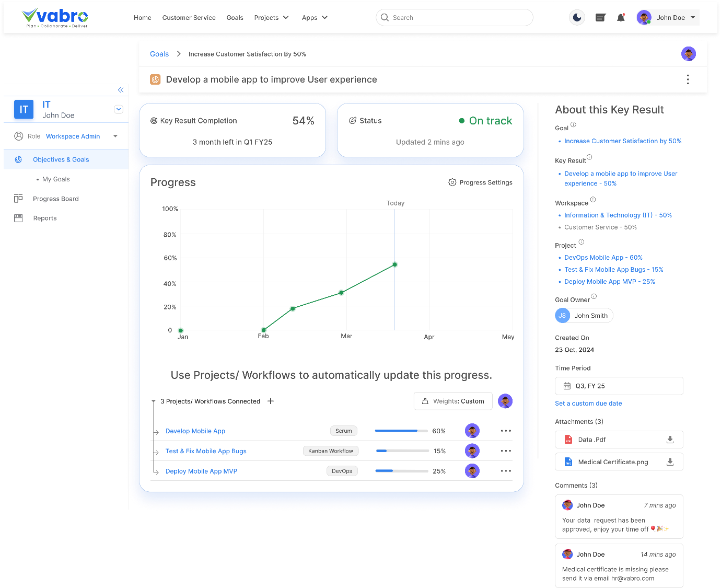Open Customer Service in the top navigation

point(189,18)
